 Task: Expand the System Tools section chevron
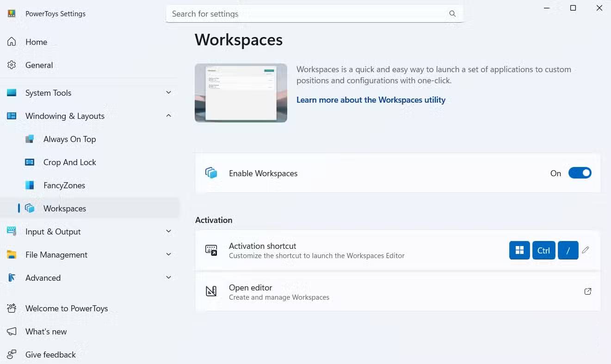coord(169,93)
